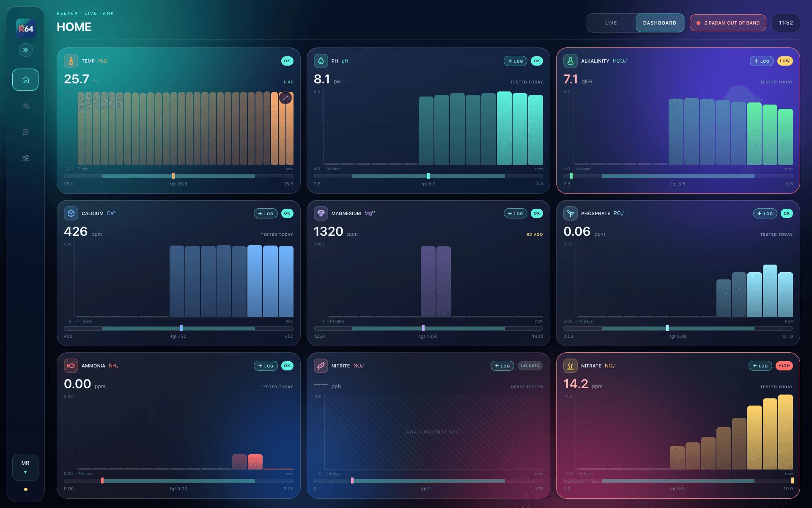
Task: Click the OK badge on the Magnesium card
Action: coord(537,213)
